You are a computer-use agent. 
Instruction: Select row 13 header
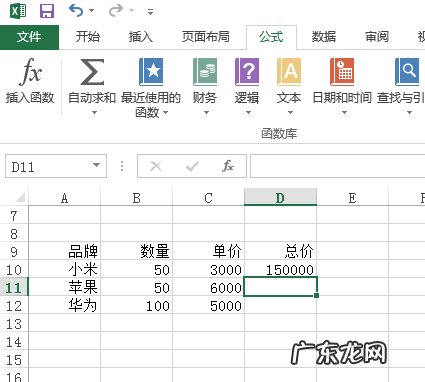click(14, 324)
